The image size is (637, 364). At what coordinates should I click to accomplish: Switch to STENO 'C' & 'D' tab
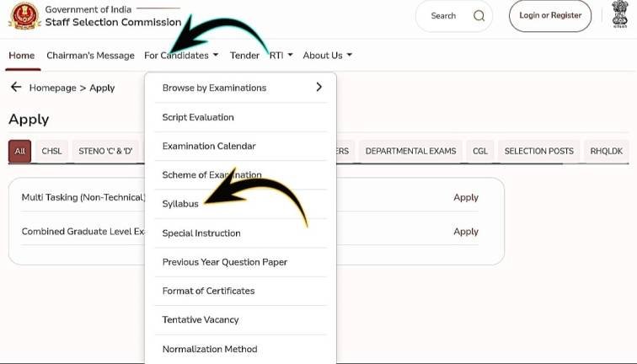[105, 151]
